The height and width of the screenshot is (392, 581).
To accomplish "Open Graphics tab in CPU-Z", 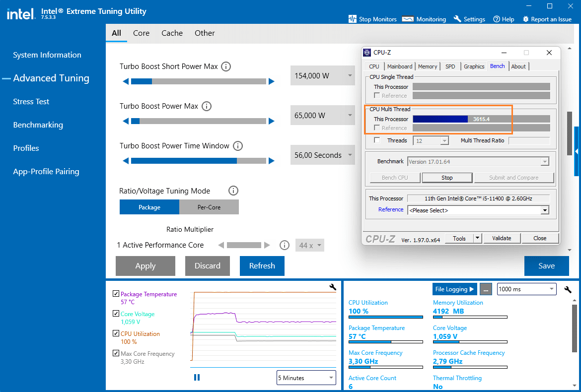I will [474, 66].
